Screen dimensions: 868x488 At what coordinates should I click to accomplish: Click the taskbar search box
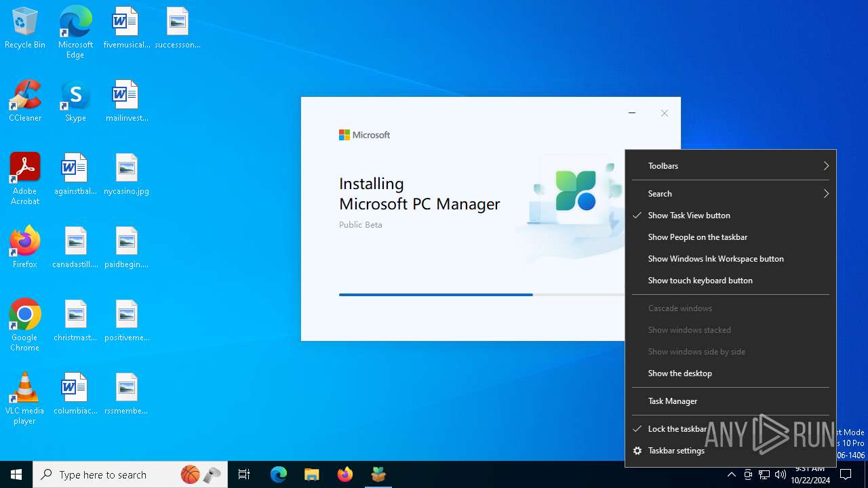pos(130,474)
